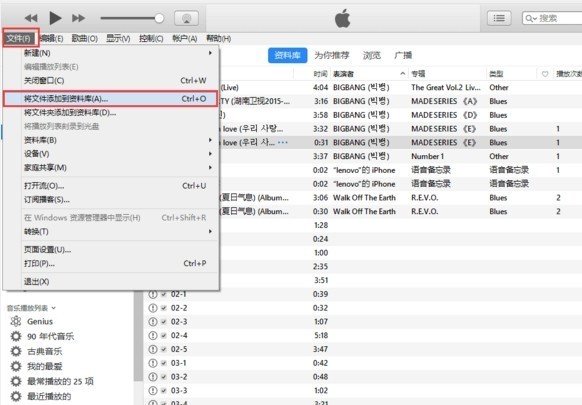Click the play button
582x405 pixels.
(x=55, y=18)
